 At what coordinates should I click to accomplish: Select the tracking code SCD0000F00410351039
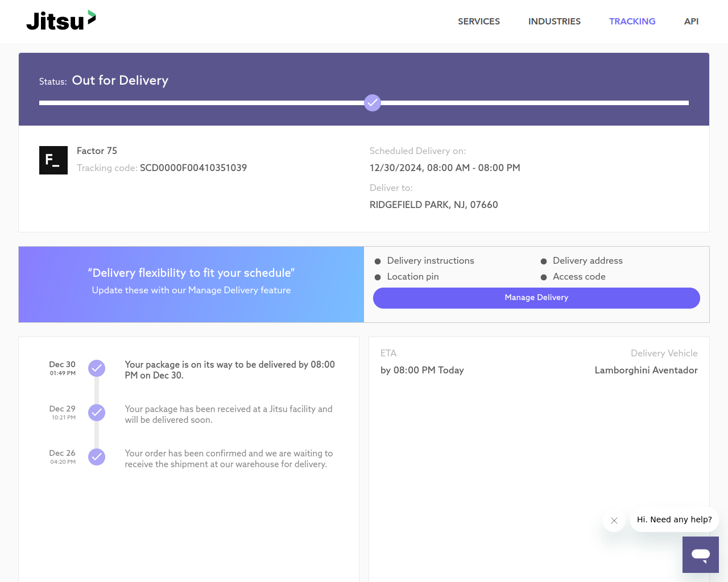(x=193, y=168)
